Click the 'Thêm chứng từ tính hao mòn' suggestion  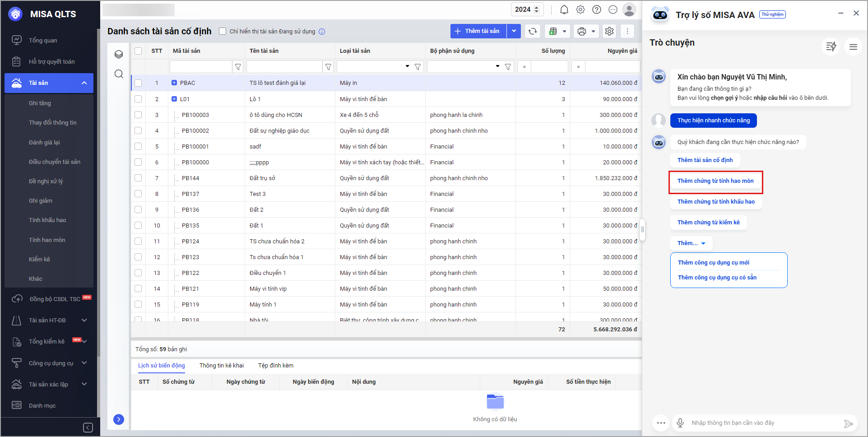pos(715,181)
